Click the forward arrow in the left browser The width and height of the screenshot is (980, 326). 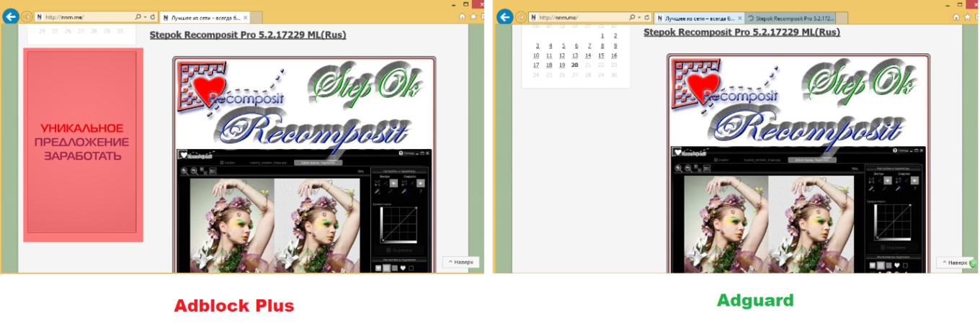[x=27, y=17]
